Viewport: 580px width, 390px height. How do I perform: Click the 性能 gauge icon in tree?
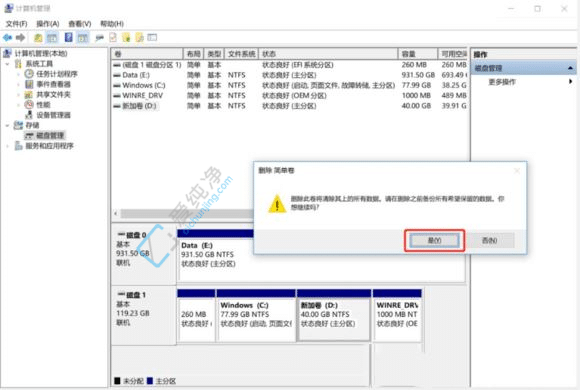29,104
